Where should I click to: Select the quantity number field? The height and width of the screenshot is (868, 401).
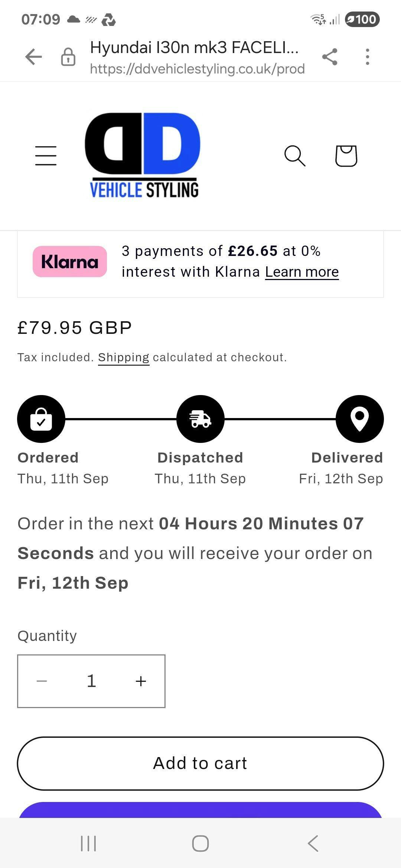(x=91, y=681)
